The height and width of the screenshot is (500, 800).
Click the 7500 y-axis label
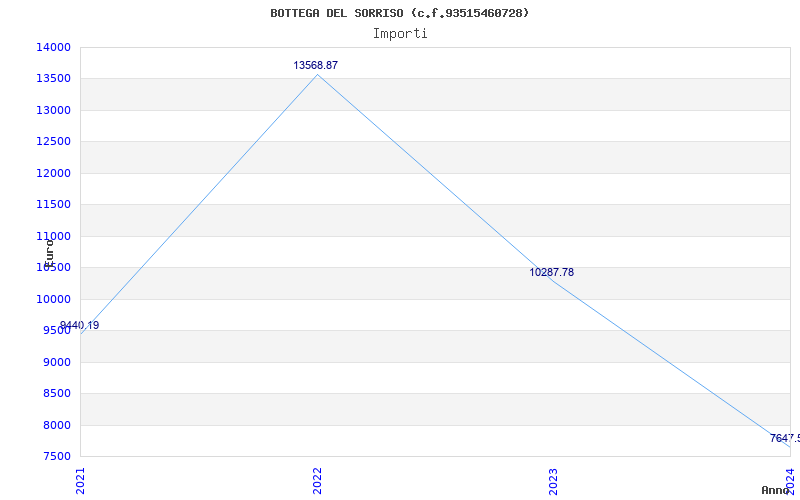56,457
